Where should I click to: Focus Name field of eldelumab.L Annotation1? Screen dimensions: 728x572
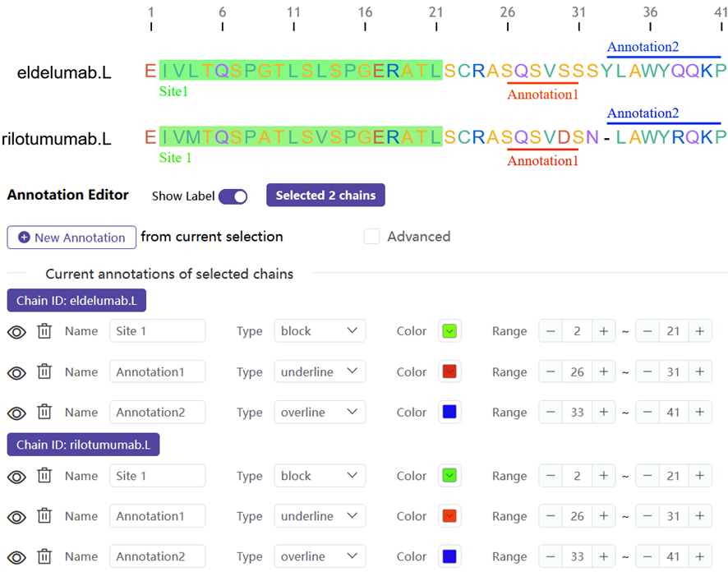click(158, 372)
